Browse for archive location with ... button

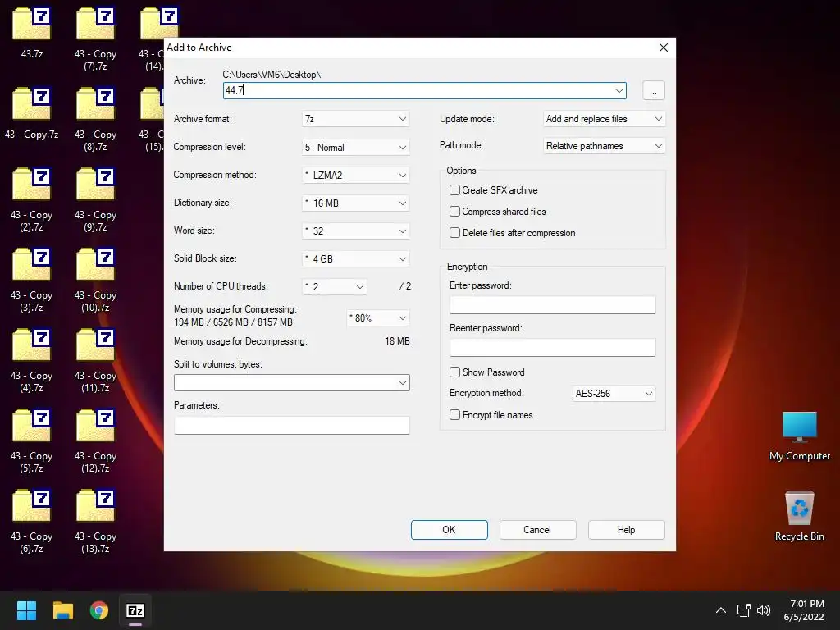point(654,90)
